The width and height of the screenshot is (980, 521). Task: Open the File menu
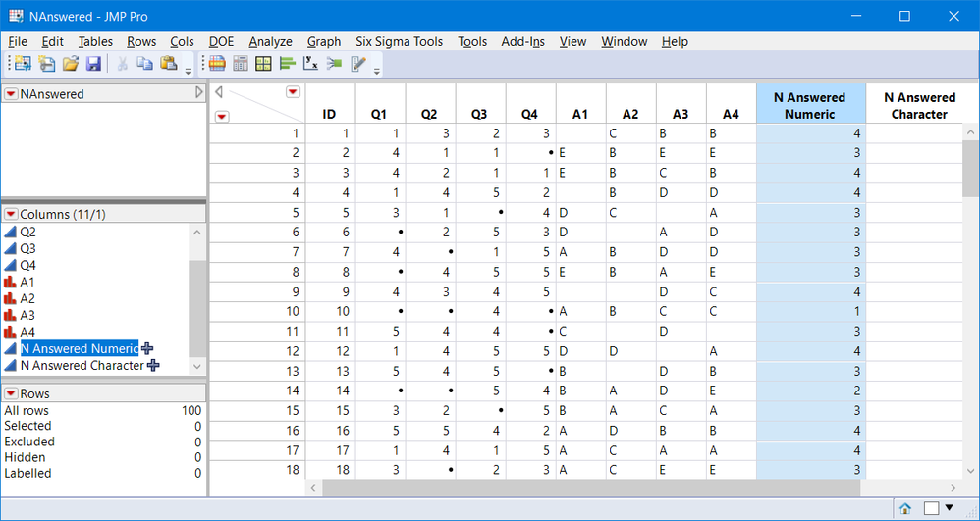[18, 42]
